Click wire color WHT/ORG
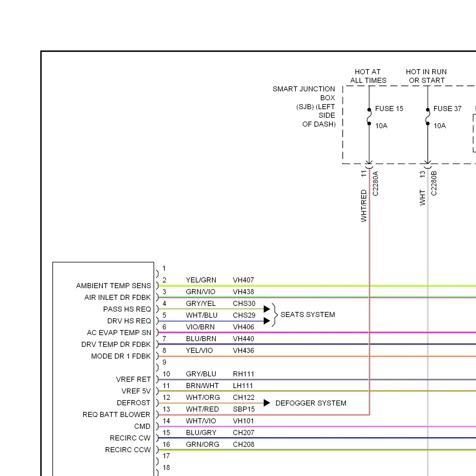476x476 pixels. [x=203, y=397]
